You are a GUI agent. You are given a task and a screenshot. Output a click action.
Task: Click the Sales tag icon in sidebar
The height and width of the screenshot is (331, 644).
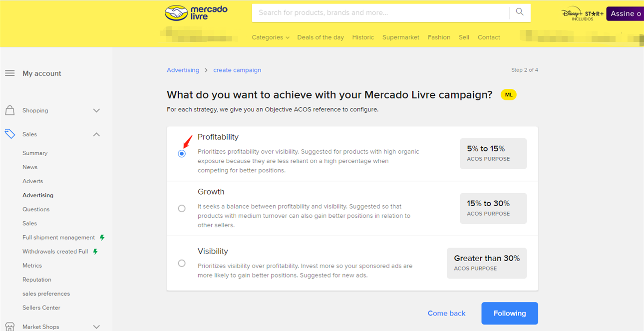pyautogui.click(x=10, y=134)
